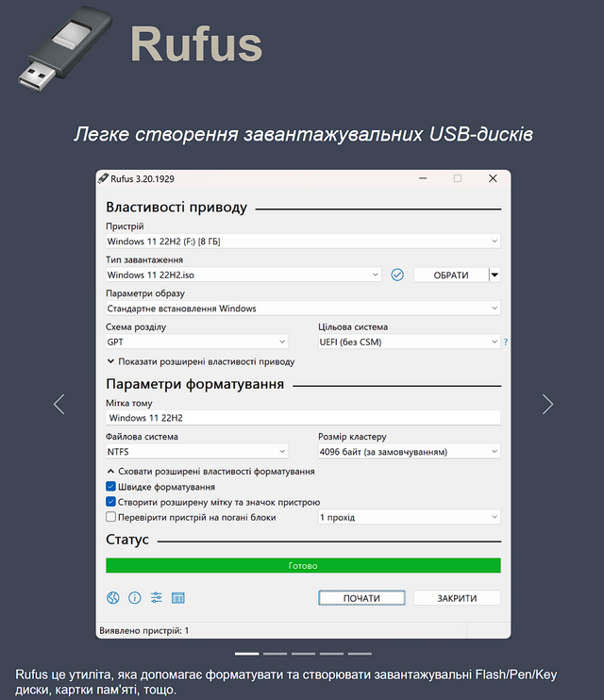Click the ОБРАТИ button
Viewport: 604px width, 700px height.
[x=451, y=275]
